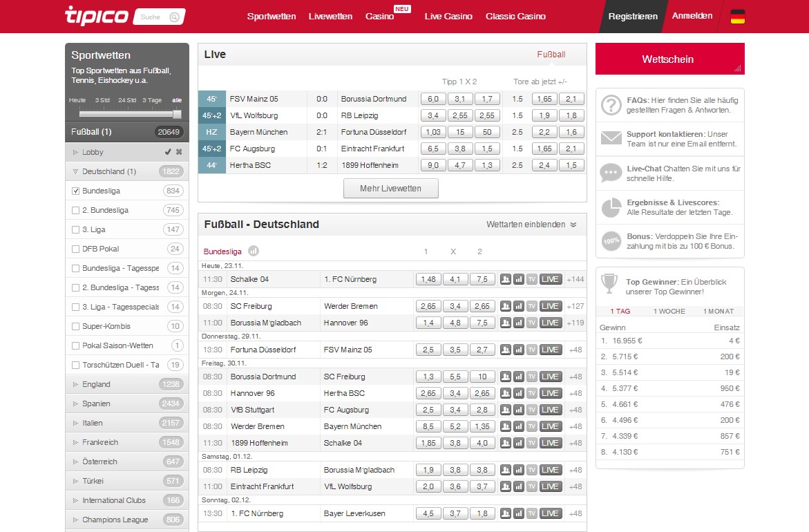Click the X icon in the Lobby row
The height and width of the screenshot is (532, 809).
[x=179, y=152]
